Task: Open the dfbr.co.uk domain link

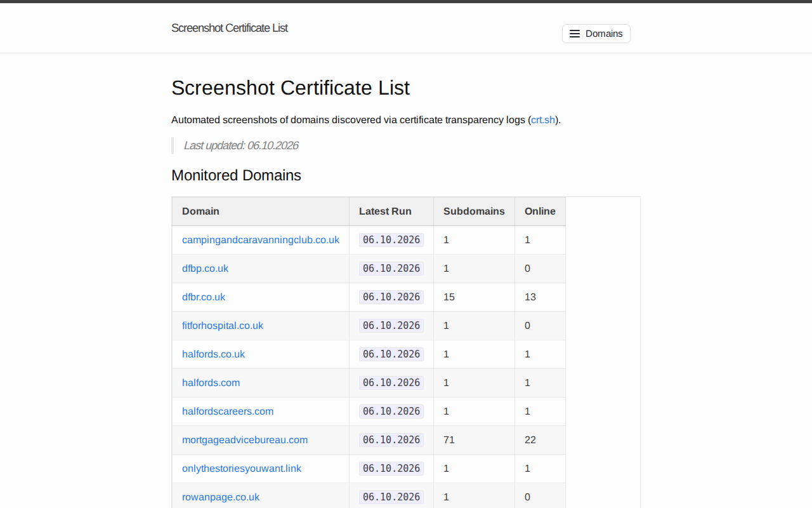Action: tap(204, 297)
